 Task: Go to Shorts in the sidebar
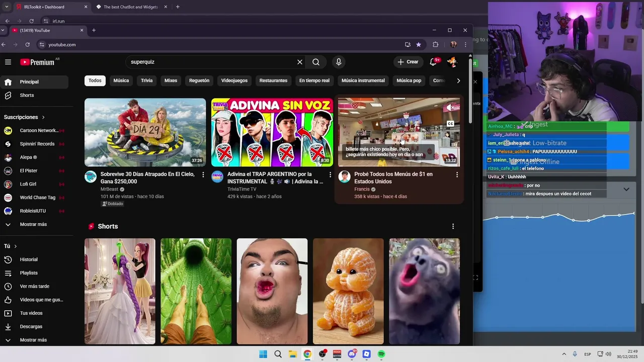pos(34,96)
